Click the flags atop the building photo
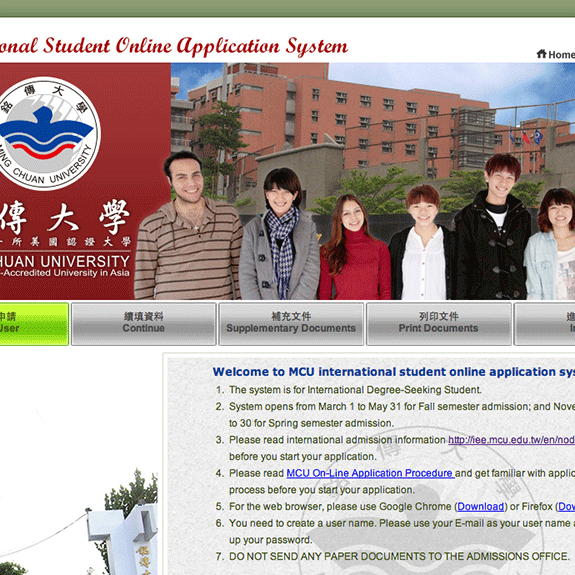 pos(525,136)
